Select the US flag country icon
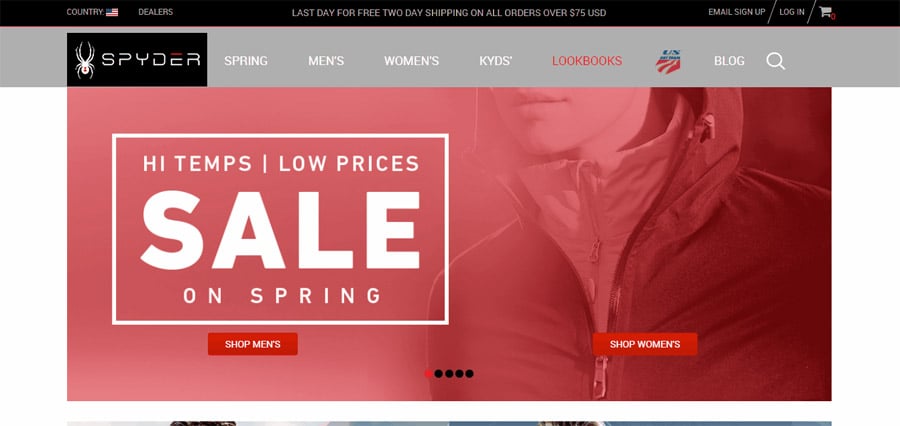Viewport: 900px width, 426px height. (x=112, y=12)
